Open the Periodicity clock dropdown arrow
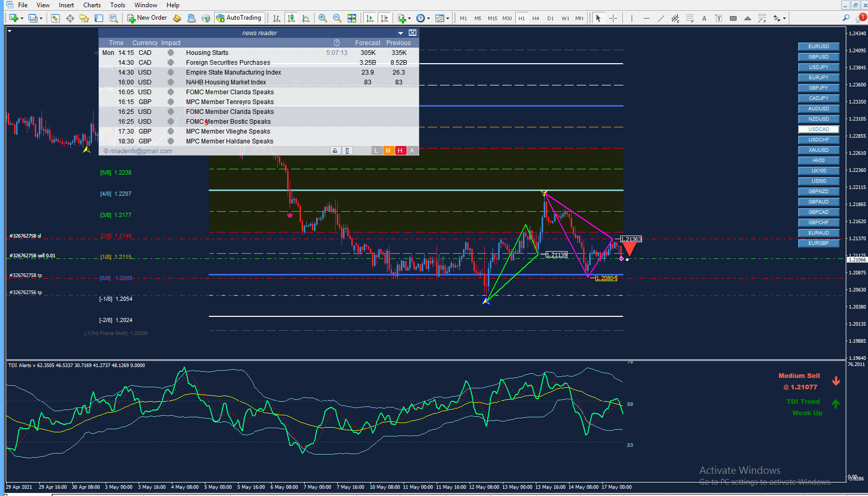The width and height of the screenshot is (868, 496). [428, 19]
